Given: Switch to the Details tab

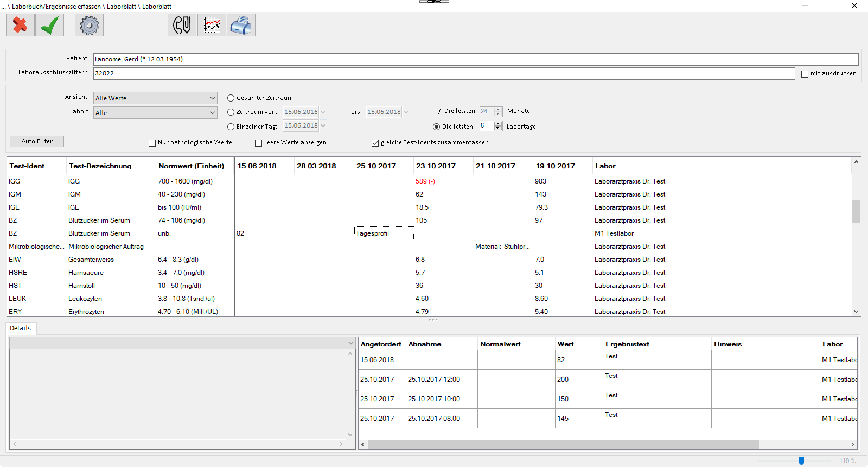Looking at the screenshot, I should [x=21, y=328].
